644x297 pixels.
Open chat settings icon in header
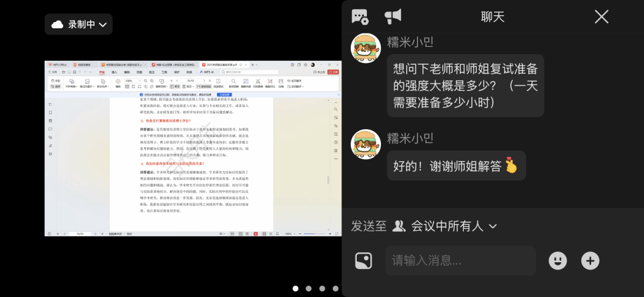(x=359, y=17)
